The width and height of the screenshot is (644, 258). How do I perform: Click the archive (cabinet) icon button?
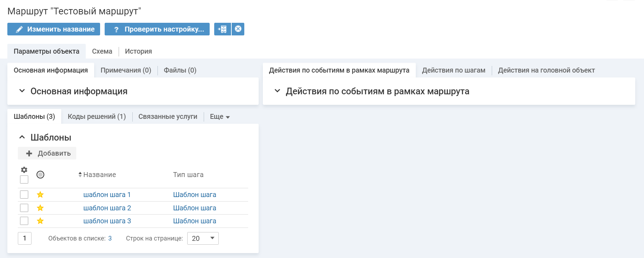click(x=222, y=29)
